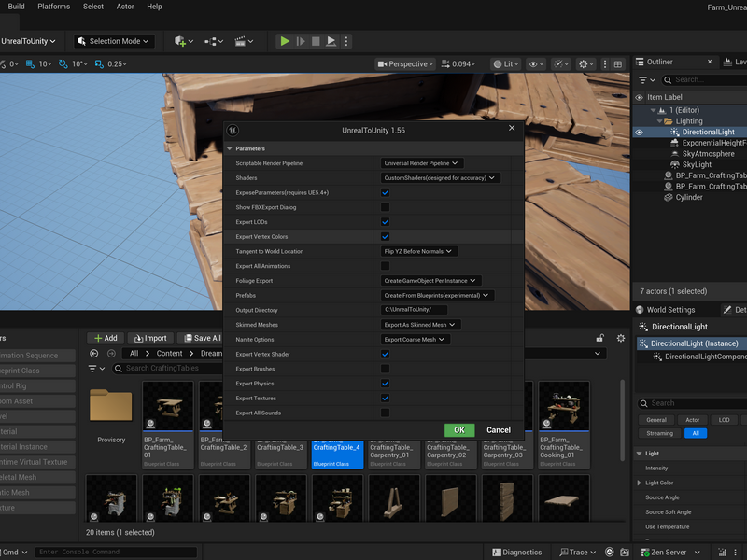Open the play options three-dot menu
747x560 pixels.
pyautogui.click(x=346, y=41)
